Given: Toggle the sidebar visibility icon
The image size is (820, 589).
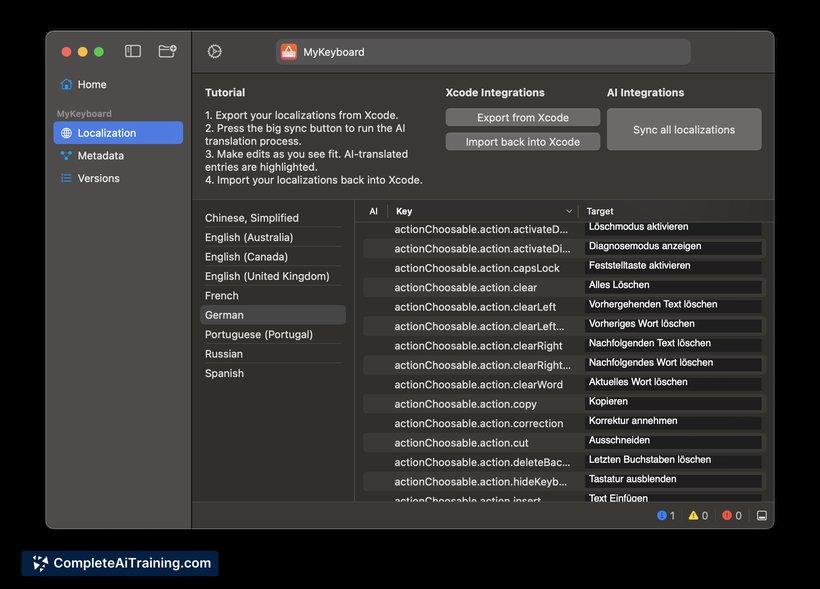Looking at the screenshot, I should pyautogui.click(x=133, y=51).
